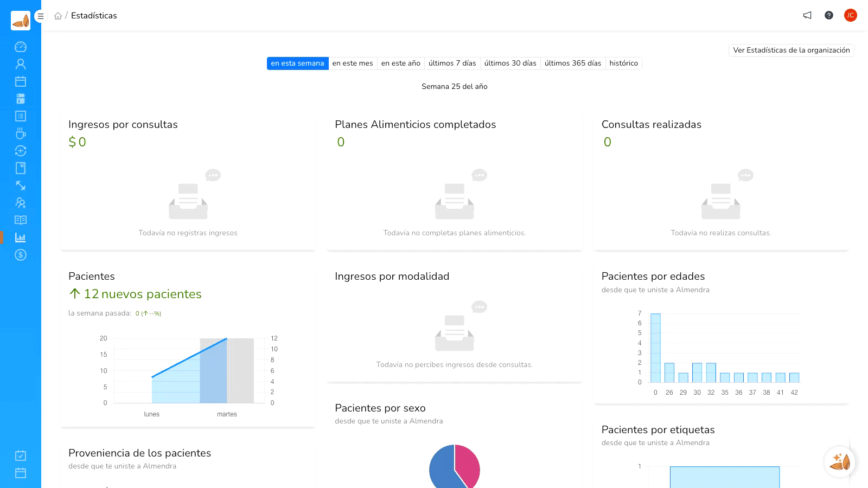Go to the home breadcrumb icon

[58, 16]
